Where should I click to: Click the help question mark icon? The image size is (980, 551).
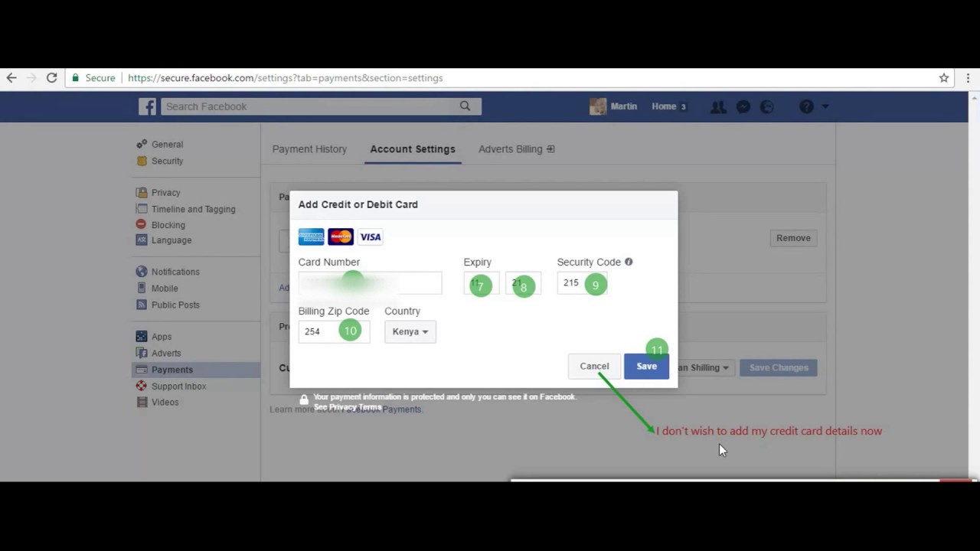coord(806,107)
